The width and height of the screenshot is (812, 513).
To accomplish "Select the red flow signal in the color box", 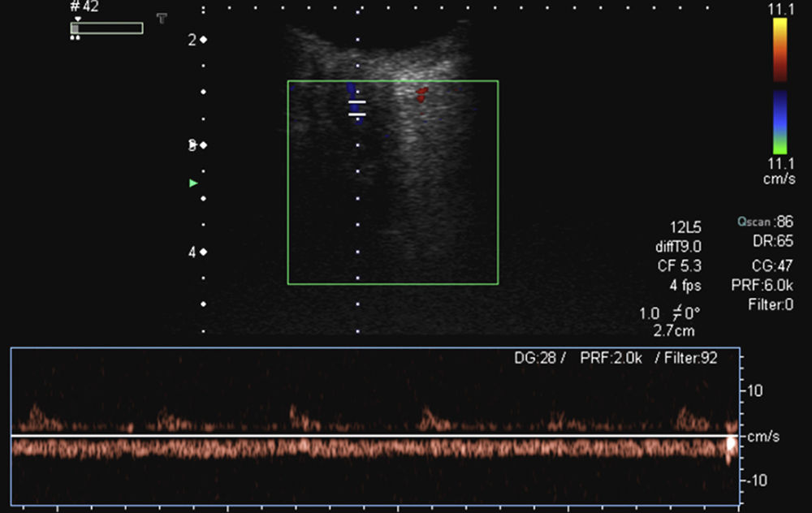I will (421, 95).
